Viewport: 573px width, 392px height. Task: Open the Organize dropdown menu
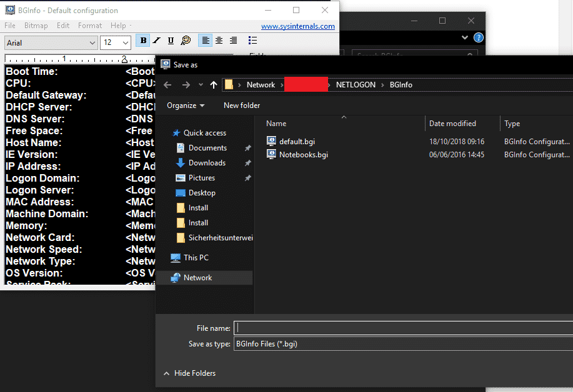click(x=186, y=105)
